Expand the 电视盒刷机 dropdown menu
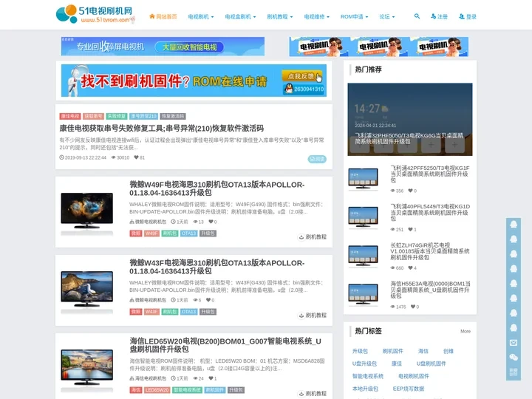The width and height of the screenshot is (532, 399). [x=240, y=16]
